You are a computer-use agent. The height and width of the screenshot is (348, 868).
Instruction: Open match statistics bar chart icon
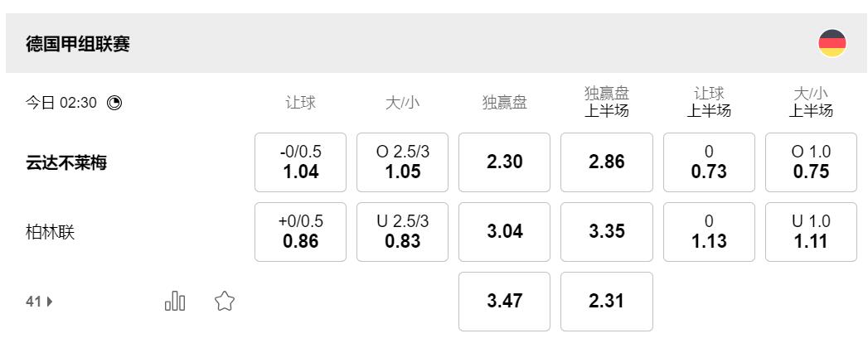[x=175, y=302]
